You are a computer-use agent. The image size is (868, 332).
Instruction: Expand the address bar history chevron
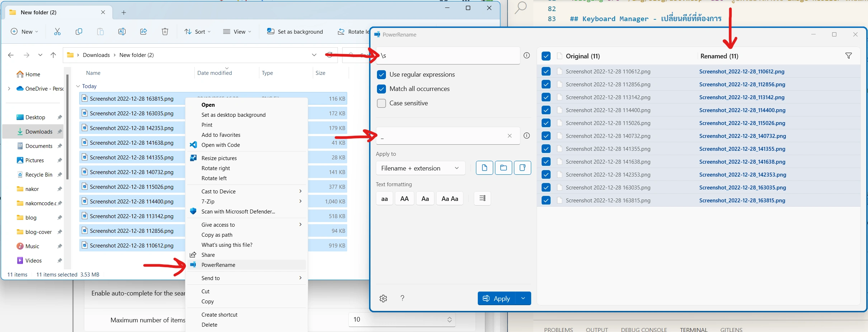(314, 55)
